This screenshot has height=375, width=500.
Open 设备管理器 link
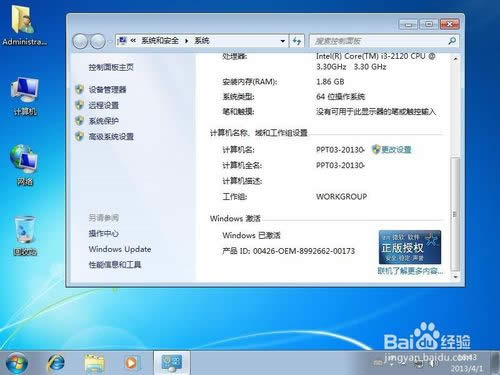point(107,89)
